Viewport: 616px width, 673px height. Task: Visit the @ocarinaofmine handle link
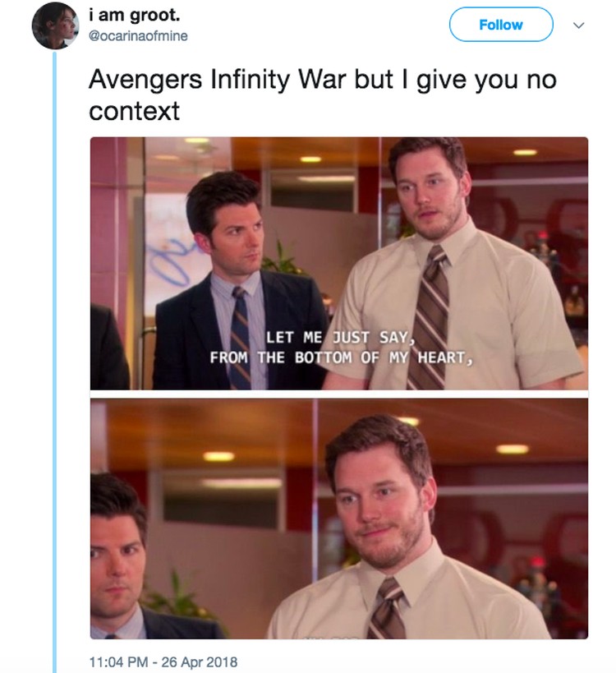tap(138, 35)
